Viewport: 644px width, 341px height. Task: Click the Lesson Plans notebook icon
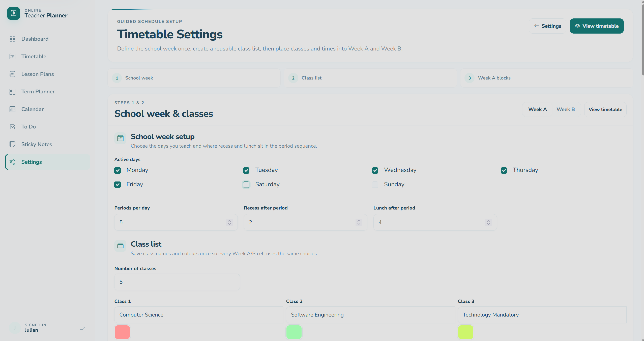12,74
